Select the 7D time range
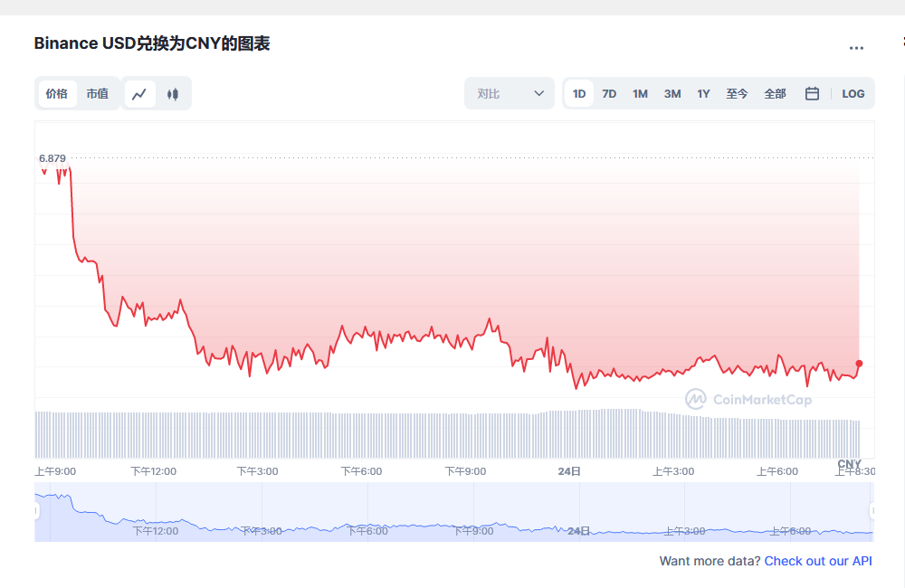Image resolution: width=905 pixels, height=588 pixels. (x=609, y=93)
